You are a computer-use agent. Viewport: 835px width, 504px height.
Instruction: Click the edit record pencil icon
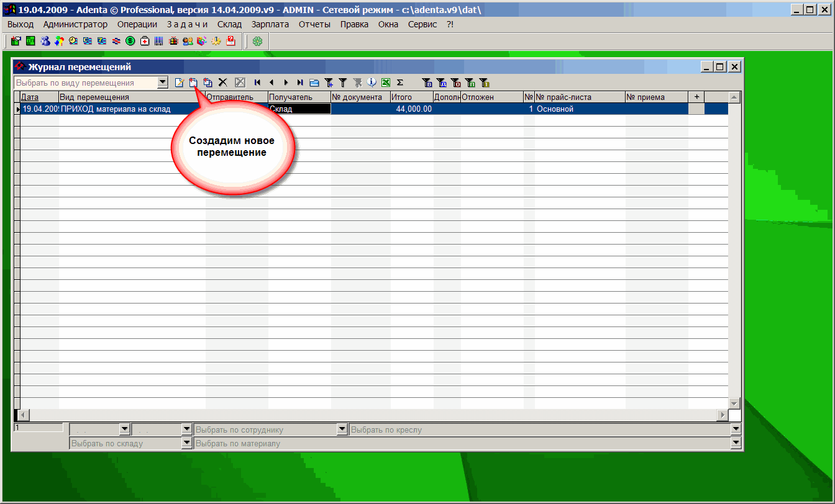[180, 83]
